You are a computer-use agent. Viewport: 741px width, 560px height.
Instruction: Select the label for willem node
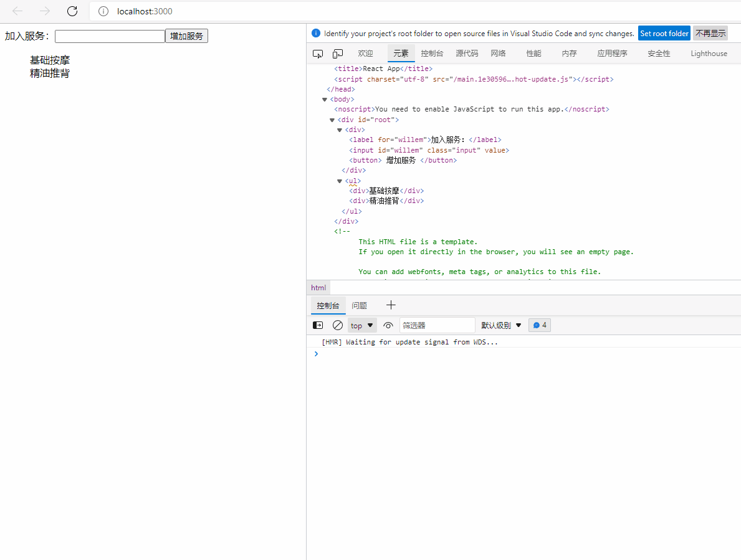pyautogui.click(x=425, y=140)
